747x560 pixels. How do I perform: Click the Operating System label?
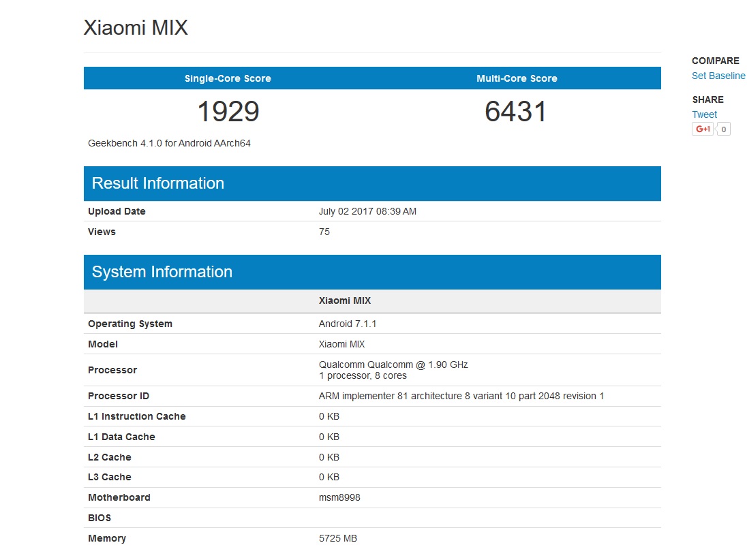click(130, 324)
